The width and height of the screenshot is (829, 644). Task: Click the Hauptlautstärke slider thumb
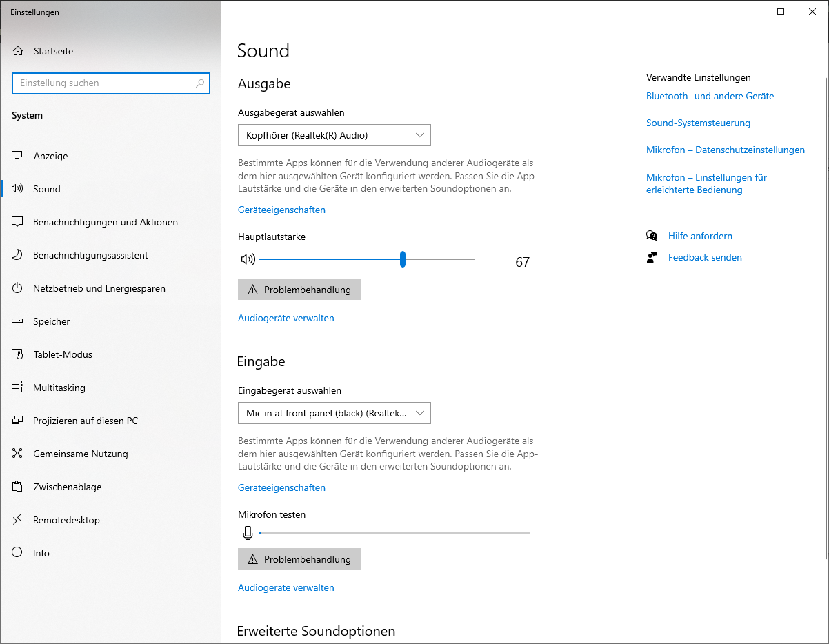coord(403,259)
